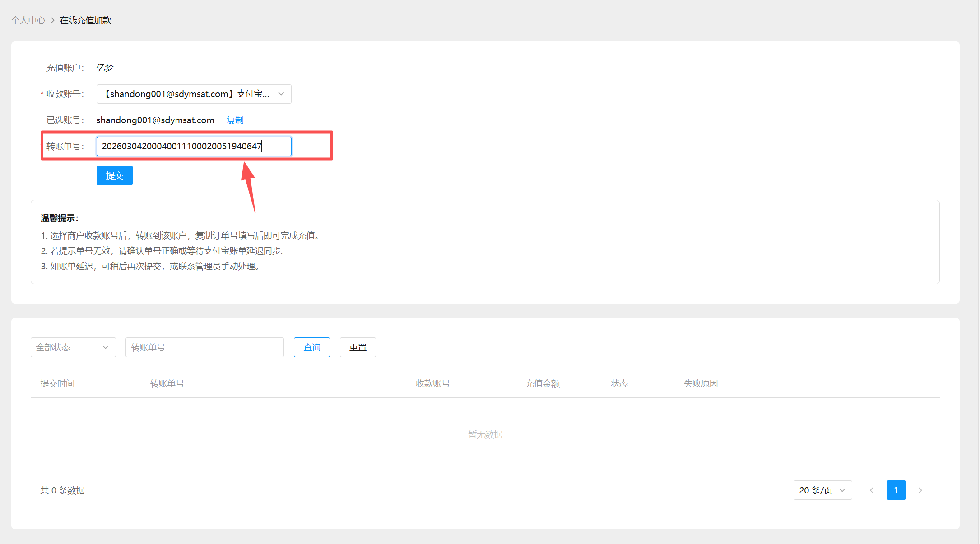Image resolution: width=980 pixels, height=544 pixels.
Task: Go to the previous page with the left arrow
Action: (872, 490)
